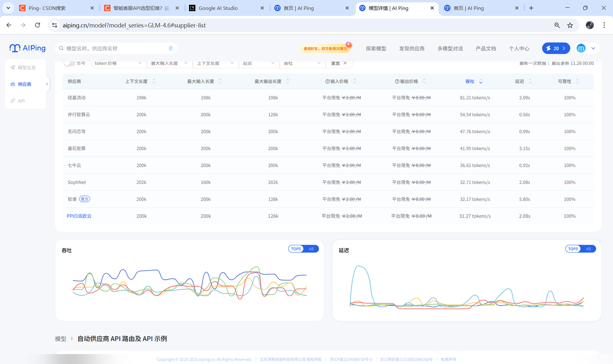
Task: Sort by 输出价格 column arrows
Action: [x=424, y=81]
